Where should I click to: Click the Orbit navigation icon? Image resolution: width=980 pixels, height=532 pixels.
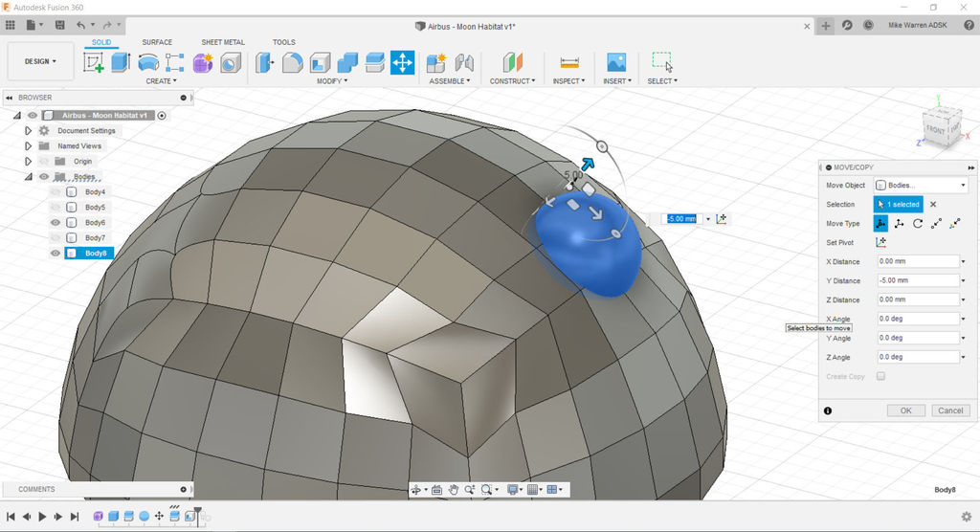tap(415, 490)
